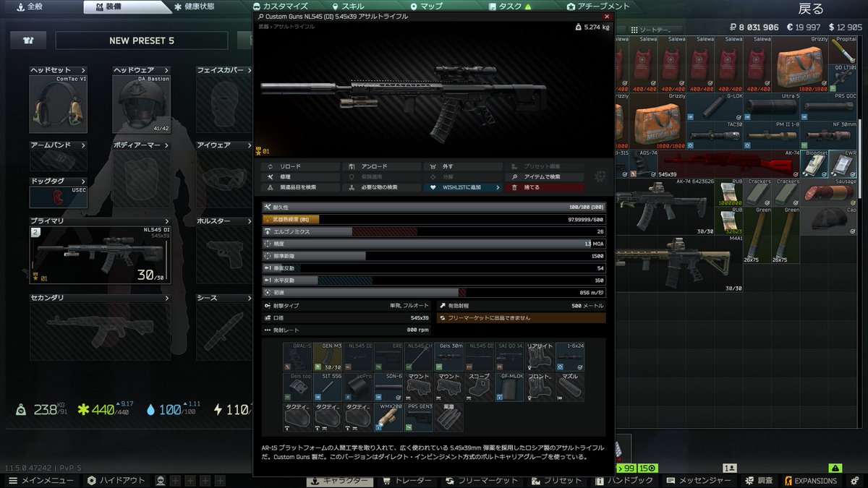Click the 必要な物の検索 button
Screen dimensions: 868x488
382,187
